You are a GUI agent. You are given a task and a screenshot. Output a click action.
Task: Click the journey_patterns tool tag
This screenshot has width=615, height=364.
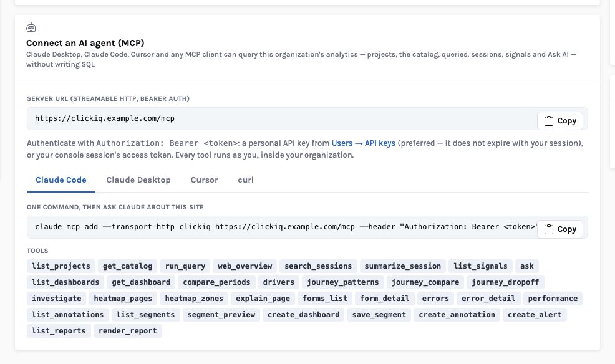pos(343,282)
